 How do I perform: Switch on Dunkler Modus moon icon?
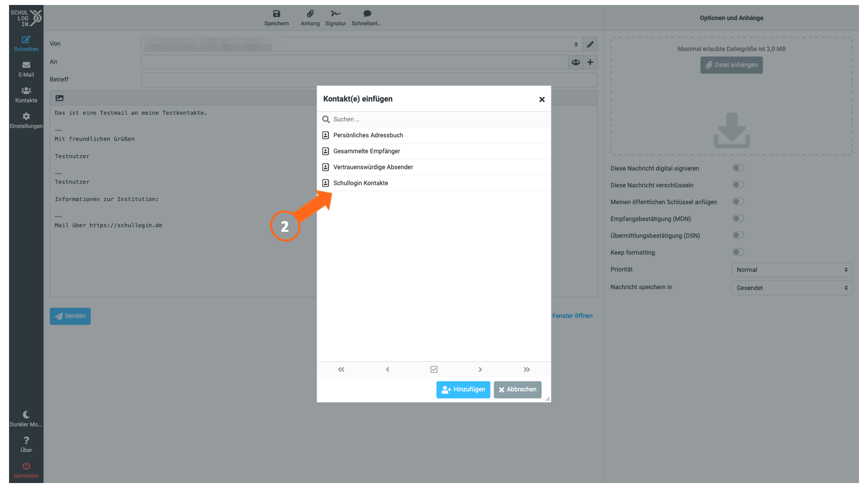click(26, 414)
